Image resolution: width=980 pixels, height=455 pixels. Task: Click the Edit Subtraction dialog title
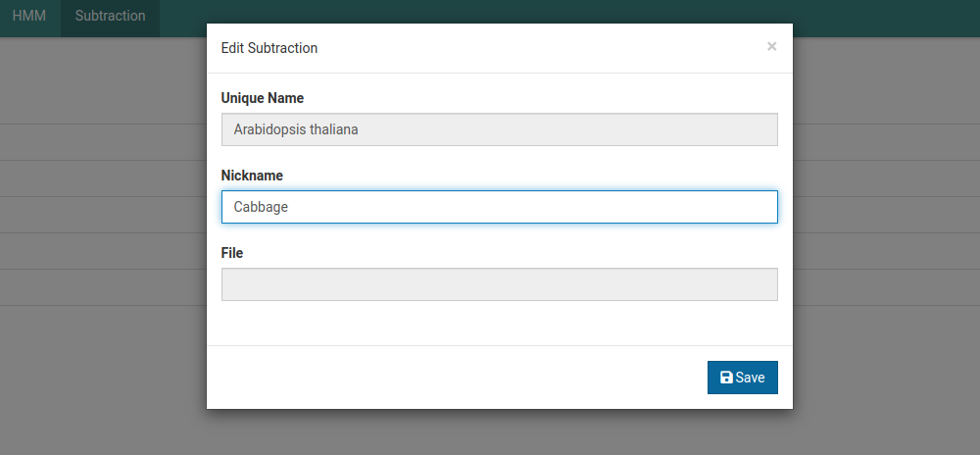pos(269,48)
